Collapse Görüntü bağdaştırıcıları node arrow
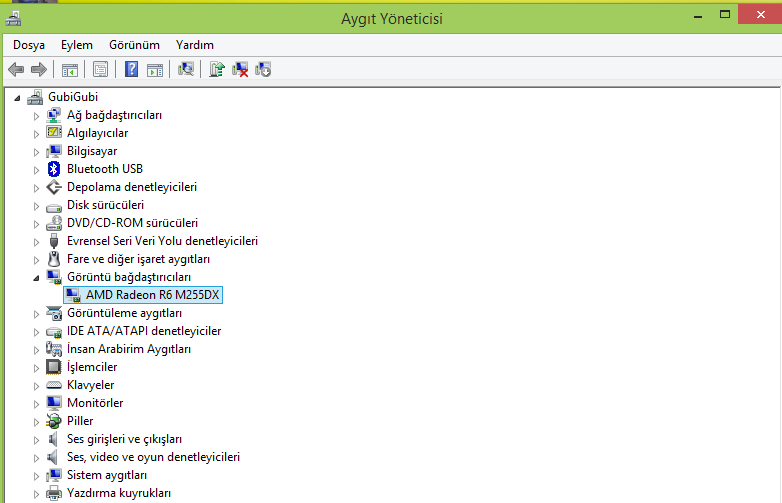The width and height of the screenshot is (782, 503). click(x=36, y=278)
